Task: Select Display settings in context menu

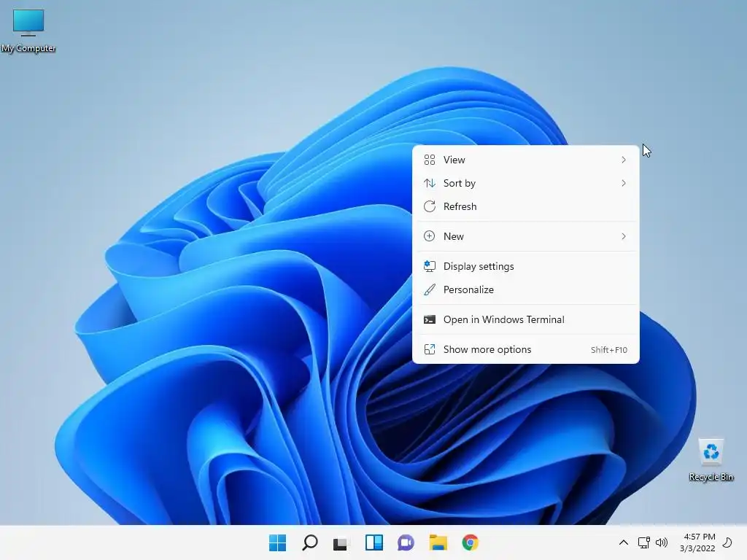Action: point(525,267)
